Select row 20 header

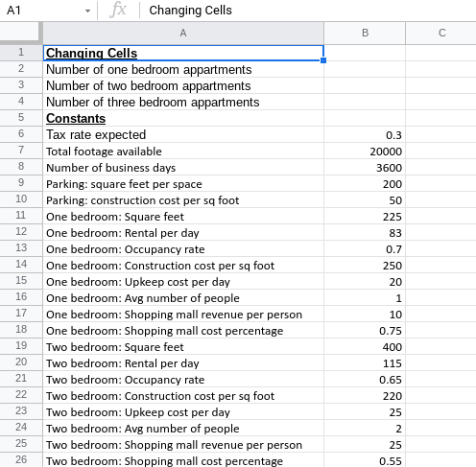(21, 362)
